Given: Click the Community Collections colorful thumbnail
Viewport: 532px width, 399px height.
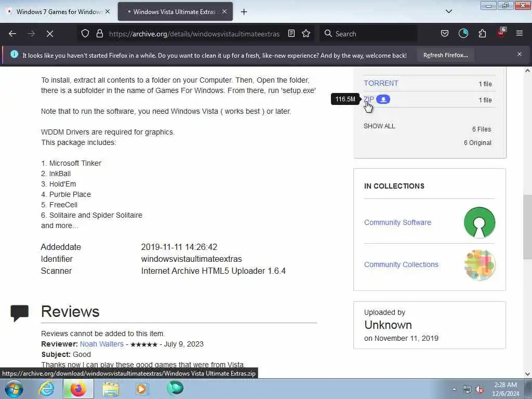Looking at the screenshot, I should (480, 264).
